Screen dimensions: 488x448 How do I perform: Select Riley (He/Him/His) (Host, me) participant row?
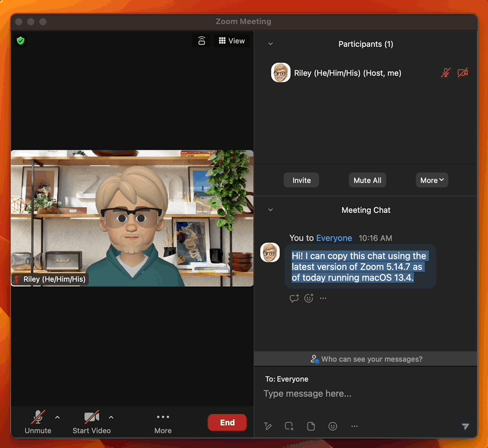366,73
